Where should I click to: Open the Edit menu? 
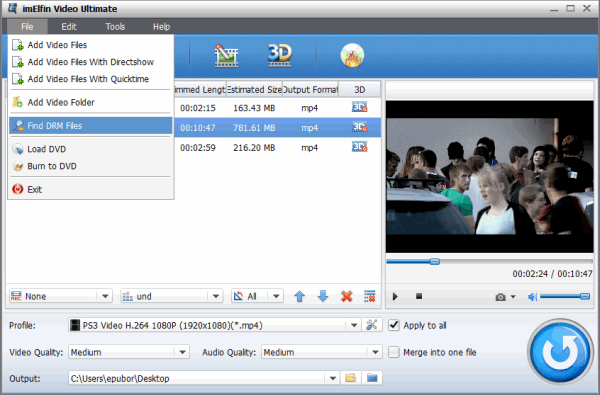click(x=69, y=27)
